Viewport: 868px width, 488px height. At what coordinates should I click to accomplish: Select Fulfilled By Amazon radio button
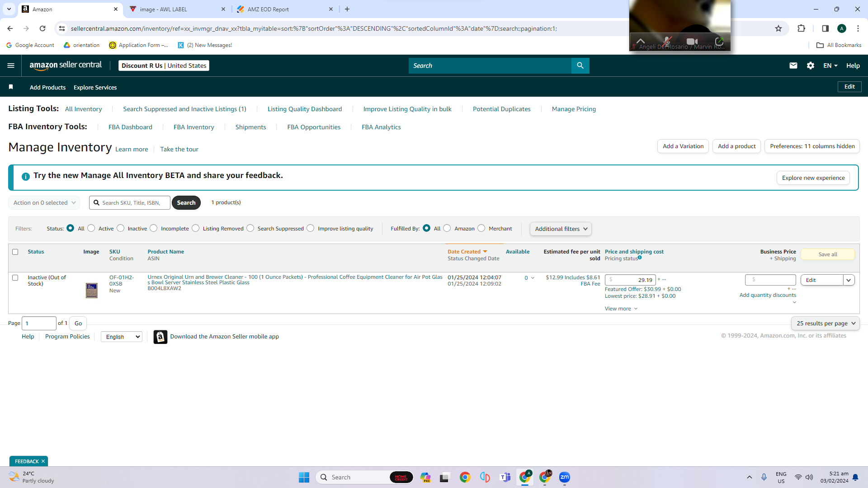[447, 228]
